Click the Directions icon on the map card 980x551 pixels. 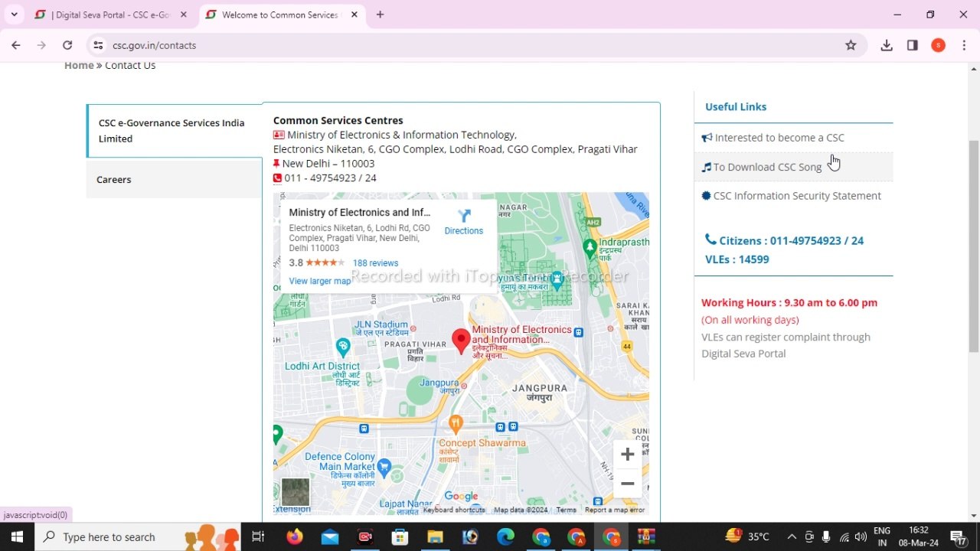[464, 216]
